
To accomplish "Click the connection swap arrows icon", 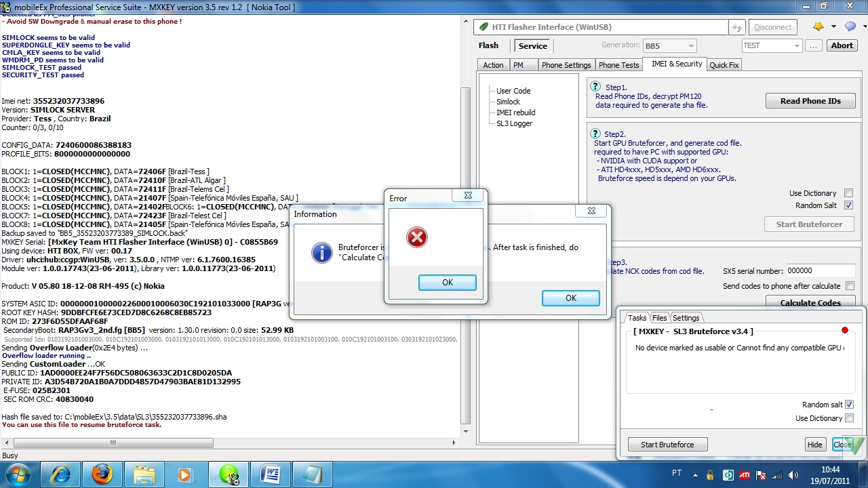I will (736, 28).
